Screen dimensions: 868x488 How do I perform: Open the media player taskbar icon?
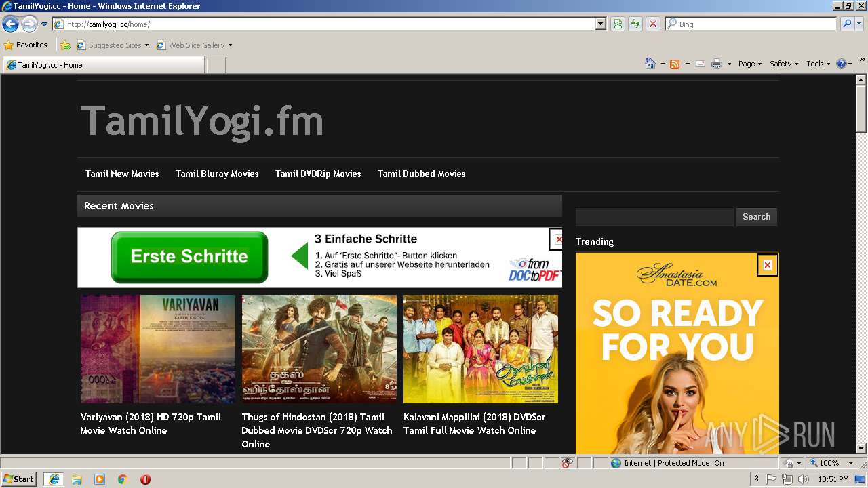click(x=100, y=479)
